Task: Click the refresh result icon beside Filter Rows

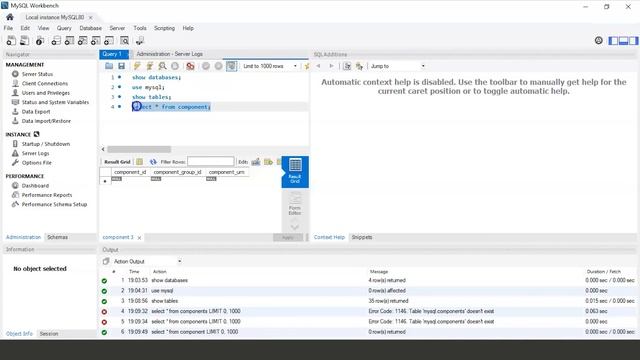Action: tap(153, 162)
